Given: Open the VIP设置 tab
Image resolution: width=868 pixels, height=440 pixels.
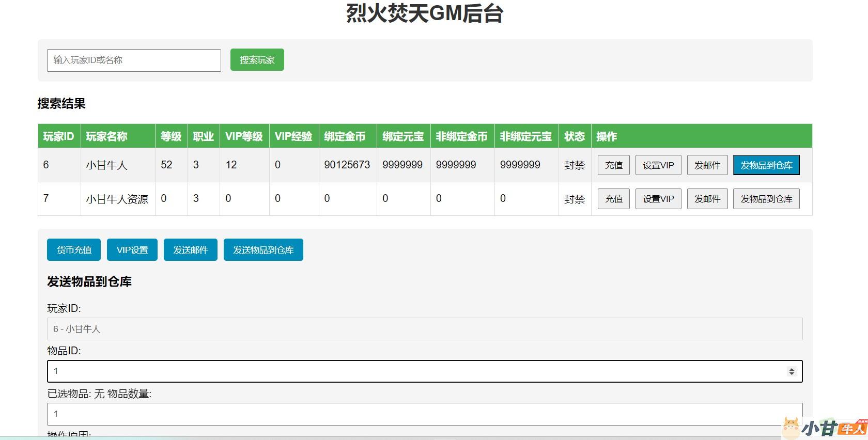Looking at the screenshot, I should [132, 250].
